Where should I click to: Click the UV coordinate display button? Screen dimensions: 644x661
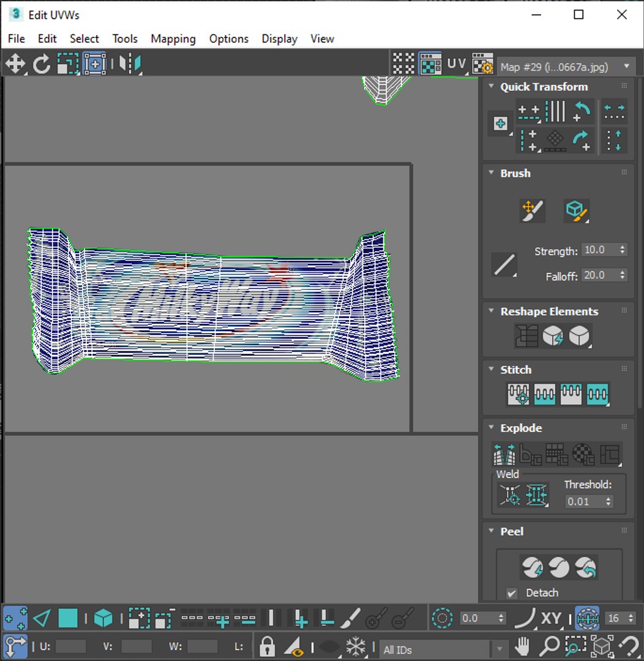click(x=457, y=64)
